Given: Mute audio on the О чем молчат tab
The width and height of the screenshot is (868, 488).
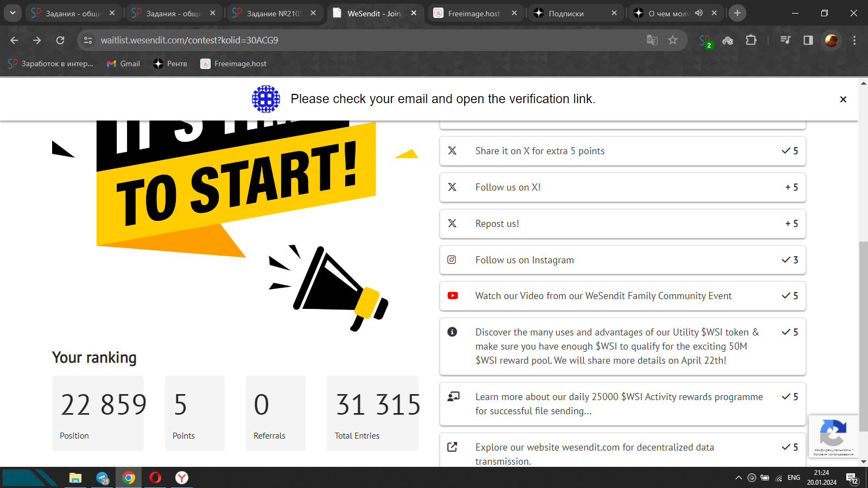Looking at the screenshot, I should 699,13.
